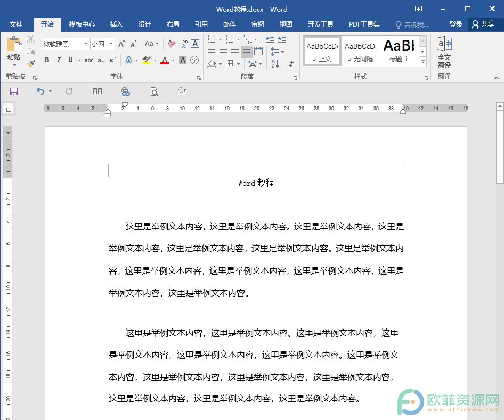Switch to the 插入 tab
The width and height of the screenshot is (504, 420).
click(116, 24)
